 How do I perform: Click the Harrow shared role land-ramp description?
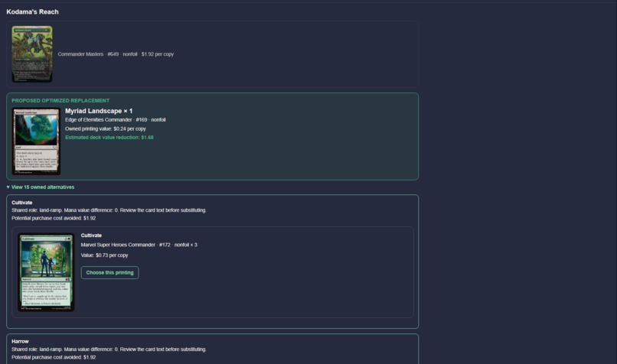[109, 349]
